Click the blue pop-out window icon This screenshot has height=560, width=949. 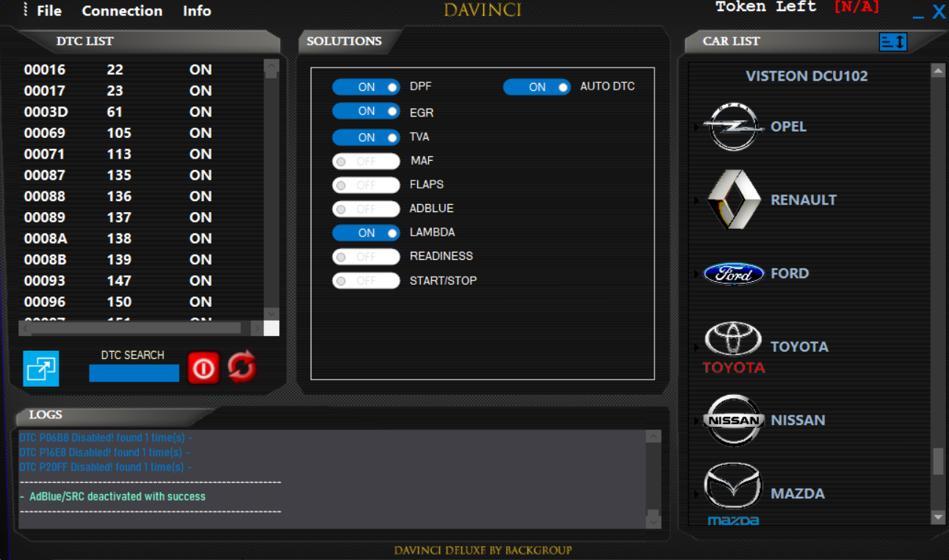click(x=41, y=368)
